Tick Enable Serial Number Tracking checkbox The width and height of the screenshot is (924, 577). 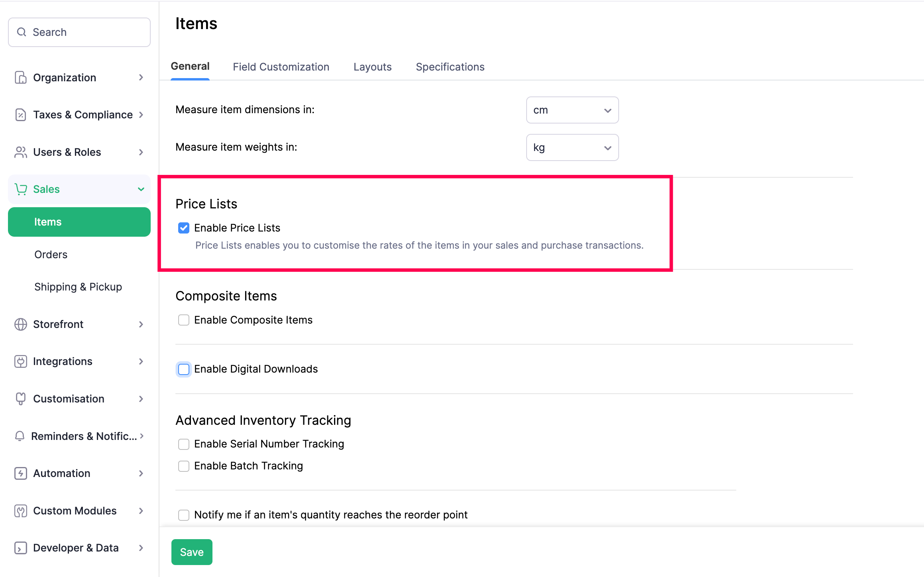point(184,444)
